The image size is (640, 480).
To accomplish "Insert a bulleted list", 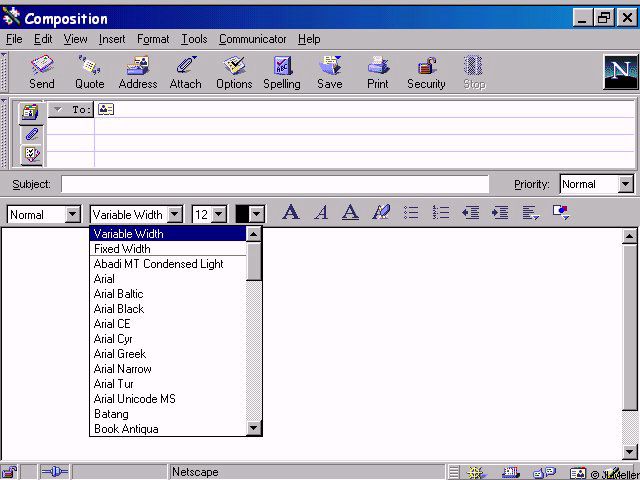I will pyautogui.click(x=411, y=213).
